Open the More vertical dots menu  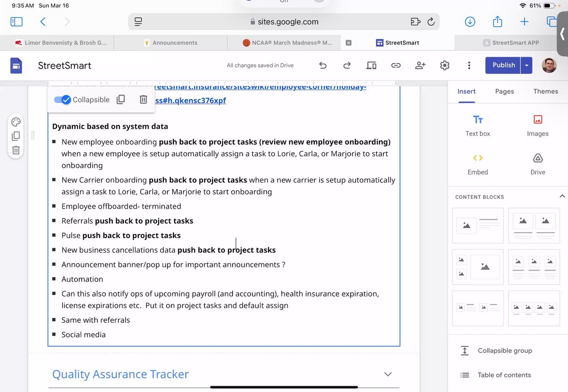469,65
